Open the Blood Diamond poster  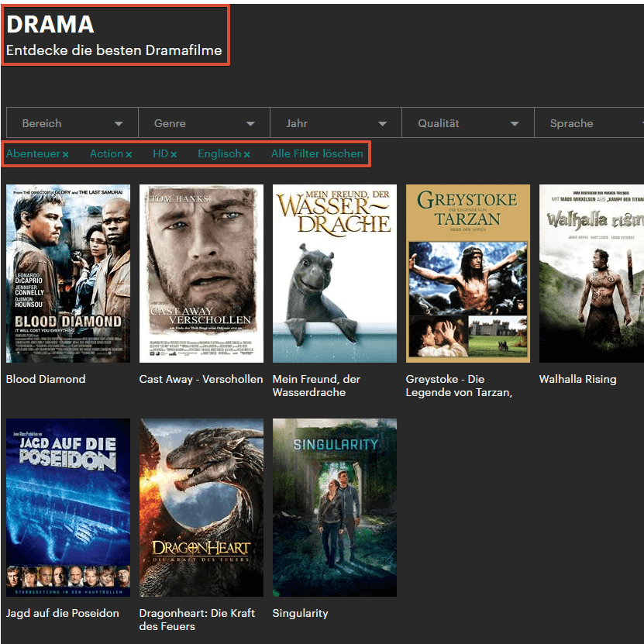click(68, 274)
